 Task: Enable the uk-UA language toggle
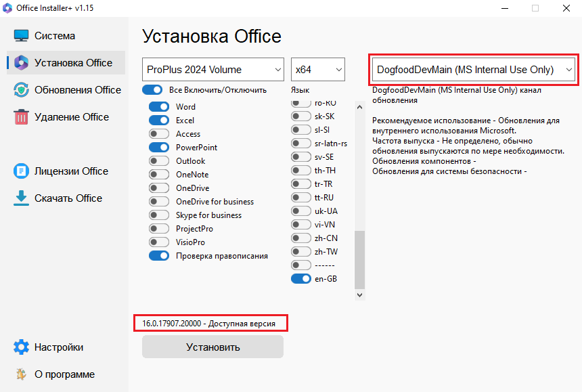301,211
